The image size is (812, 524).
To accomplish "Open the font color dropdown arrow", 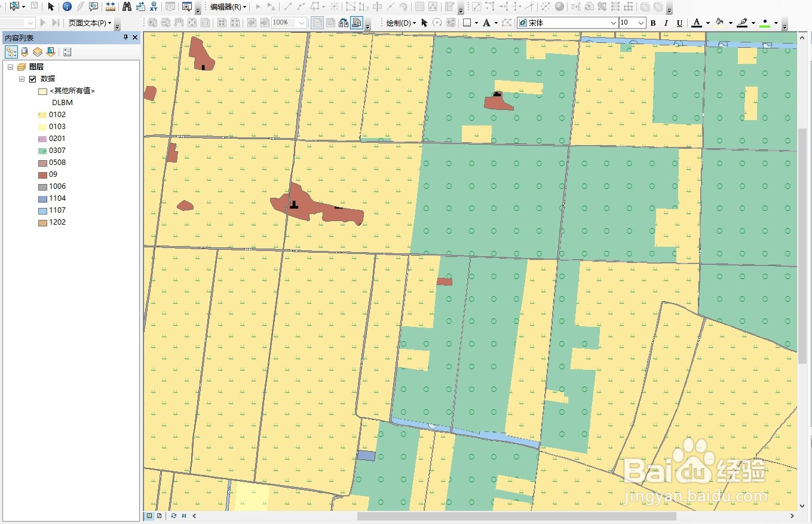I will tap(707, 23).
